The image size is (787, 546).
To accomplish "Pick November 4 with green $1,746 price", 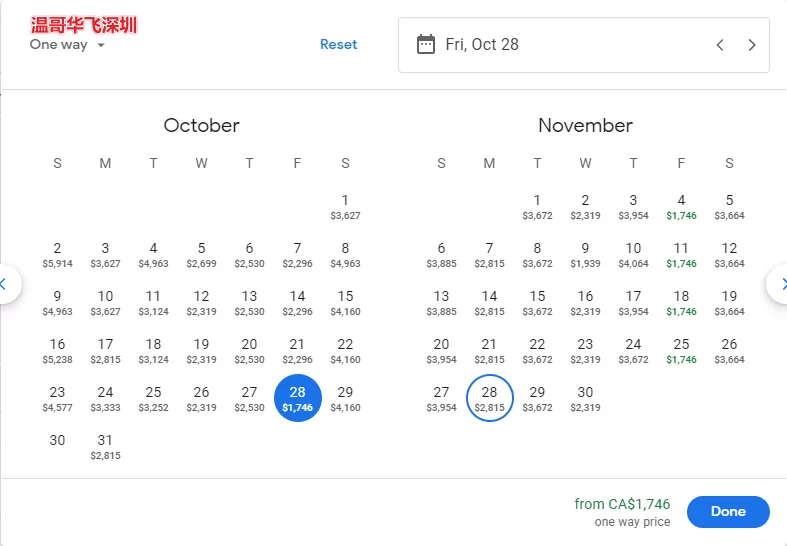I will [x=681, y=207].
